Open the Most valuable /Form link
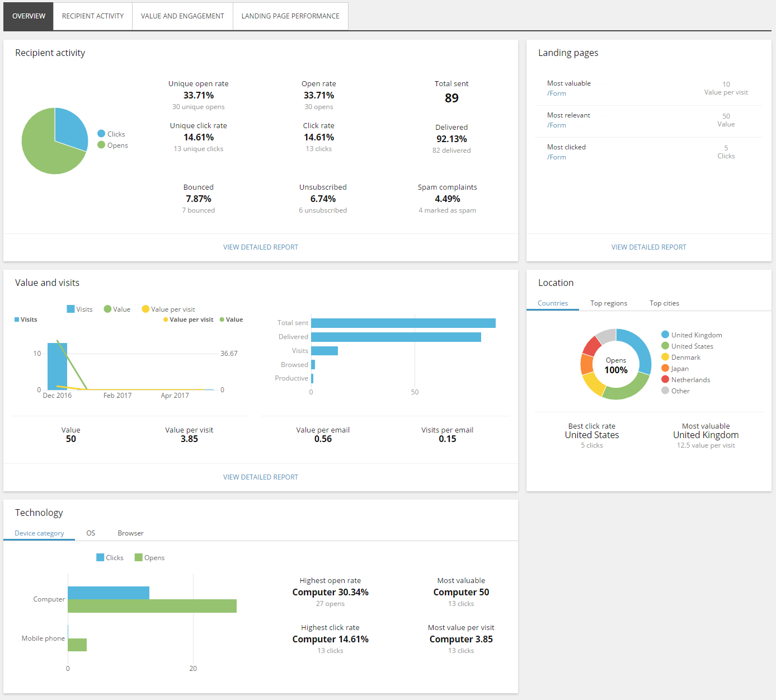776x700 pixels. click(557, 93)
